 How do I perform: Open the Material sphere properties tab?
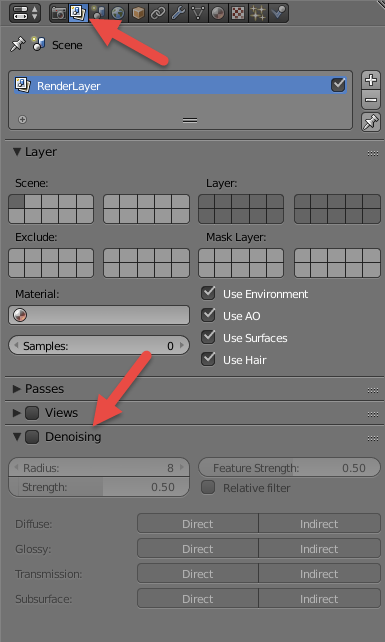pos(218,13)
